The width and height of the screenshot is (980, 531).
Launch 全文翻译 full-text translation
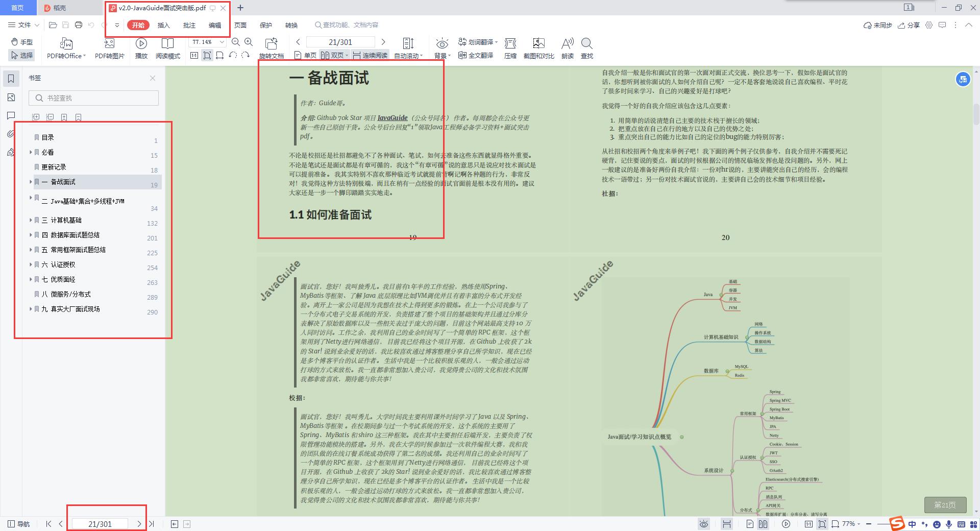coord(476,55)
